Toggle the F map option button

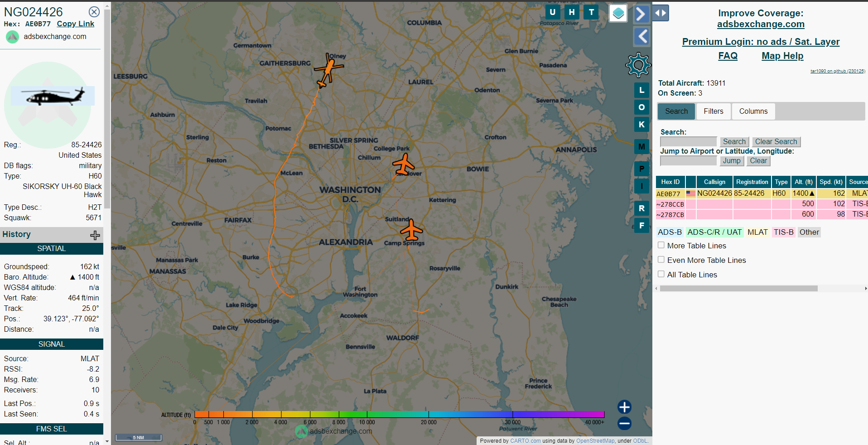coord(641,225)
